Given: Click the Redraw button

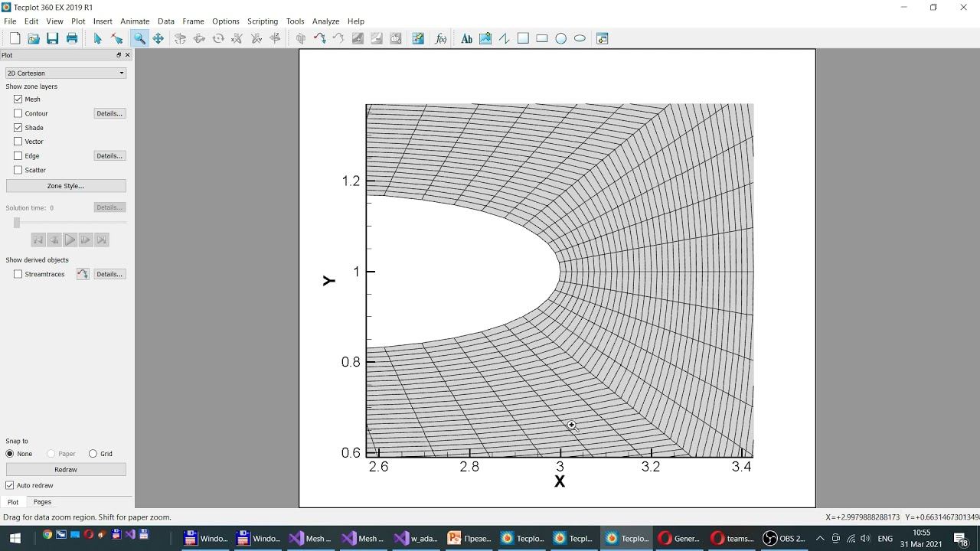Looking at the screenshot, I should (x=66, y=469).
